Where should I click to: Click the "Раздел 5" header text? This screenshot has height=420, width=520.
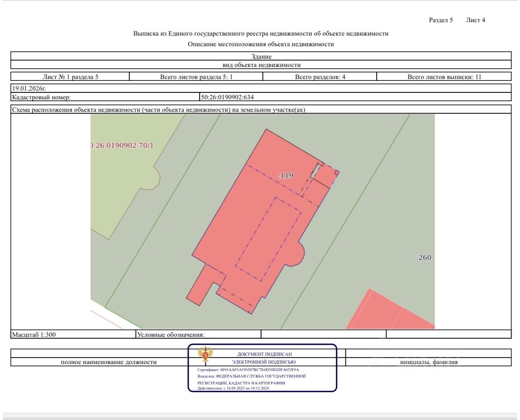click(x=441, y=20)
